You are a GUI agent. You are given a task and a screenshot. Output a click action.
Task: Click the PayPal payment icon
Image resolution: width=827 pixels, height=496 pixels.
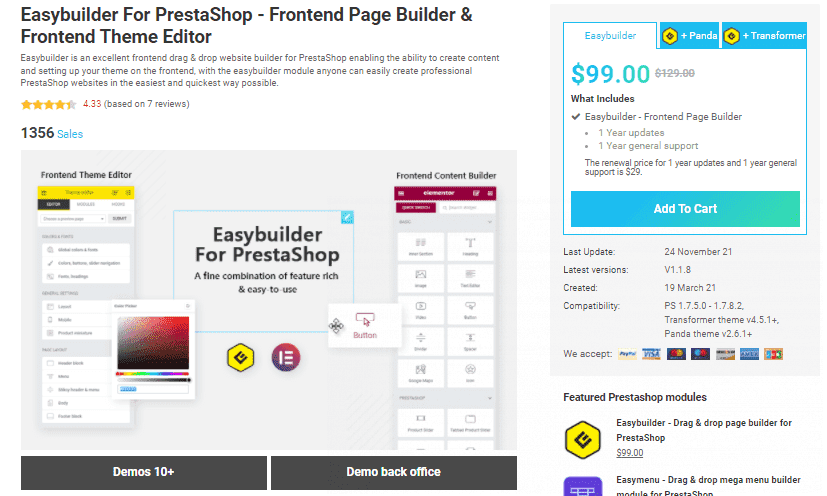click(x=628, y=354)
